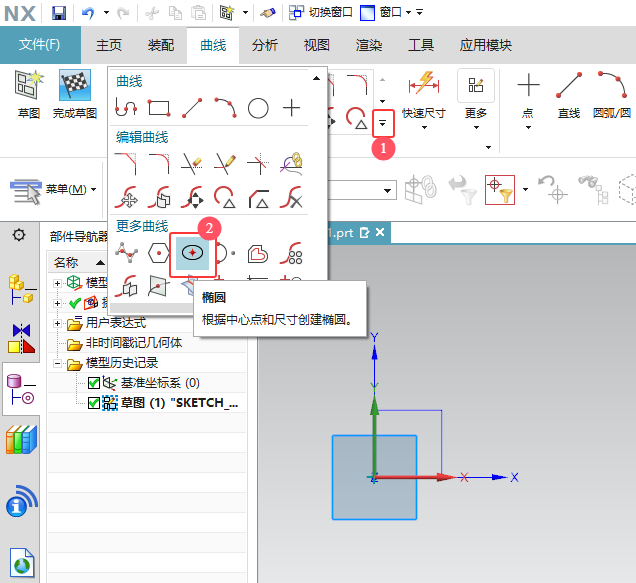Image resolution: width=636 pixels, height=583 pixels.
Task: Click the Undo arrow icon
Action: (88, 13)
